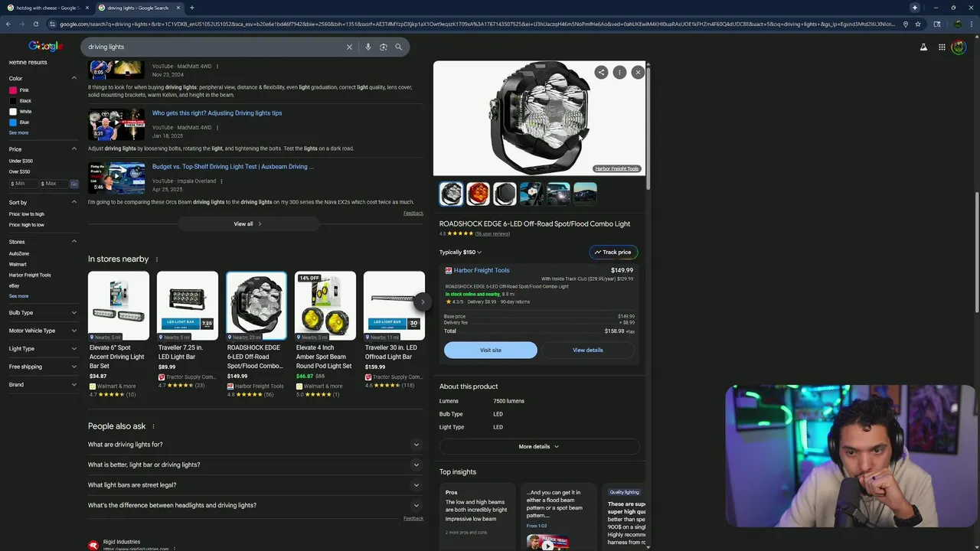Sort by Price: high to low
Viewport: 980px width, 551px height.
(x=27, y=225)
